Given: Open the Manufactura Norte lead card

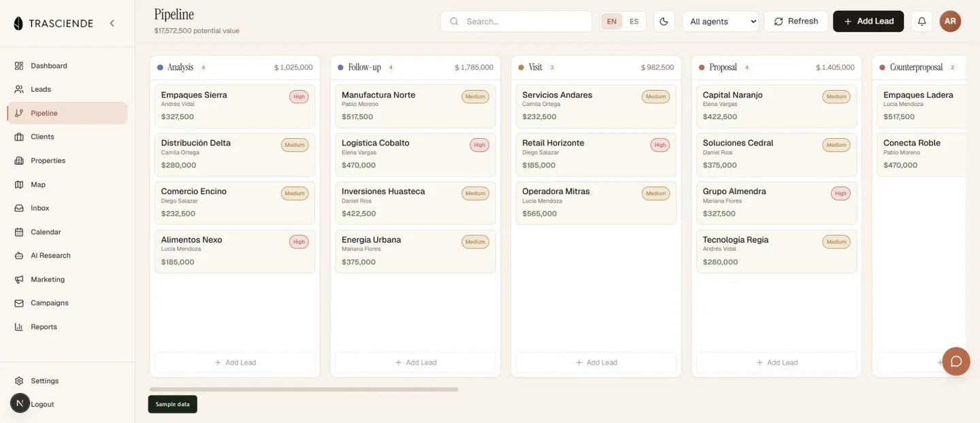Looking at the screenshot, I should pos(415,106).
